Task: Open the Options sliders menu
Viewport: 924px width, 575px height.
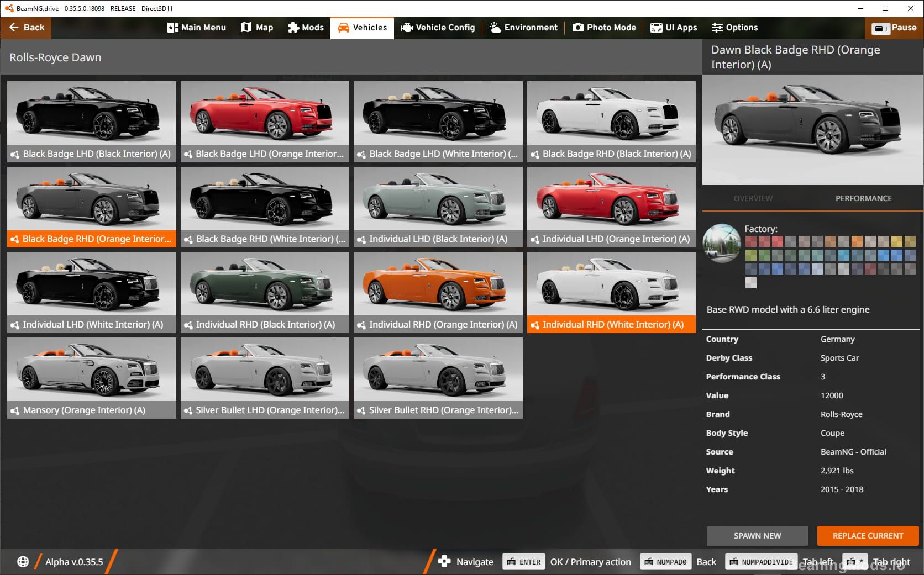Action: point(734,28)
